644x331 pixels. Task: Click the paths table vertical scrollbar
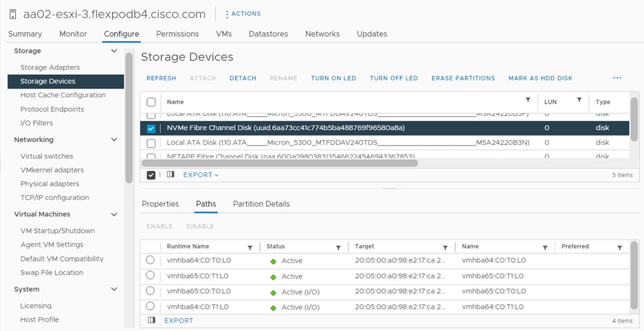pos(634,277)
